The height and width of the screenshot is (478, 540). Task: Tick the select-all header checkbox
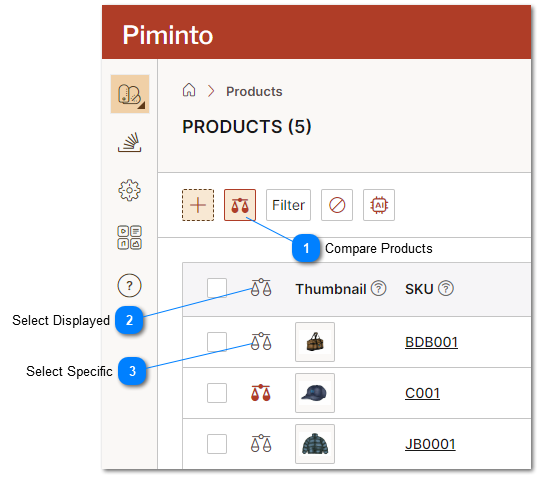point(217,288)
